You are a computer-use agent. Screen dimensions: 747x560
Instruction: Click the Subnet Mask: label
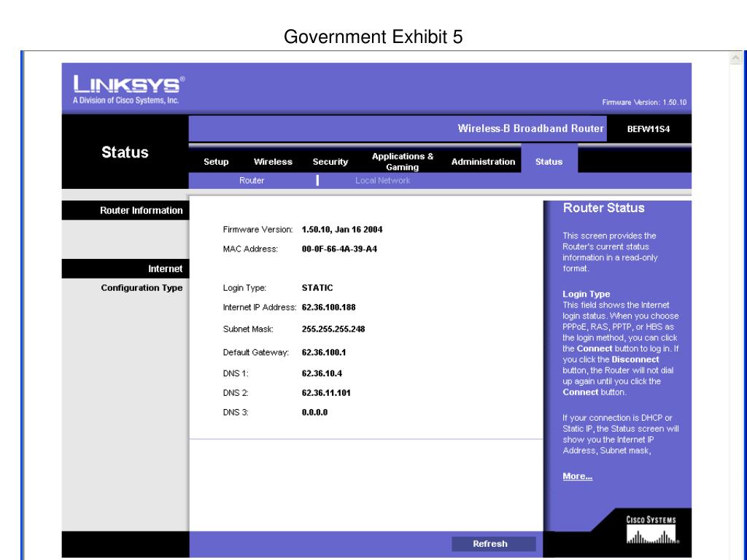coord(248,329)
